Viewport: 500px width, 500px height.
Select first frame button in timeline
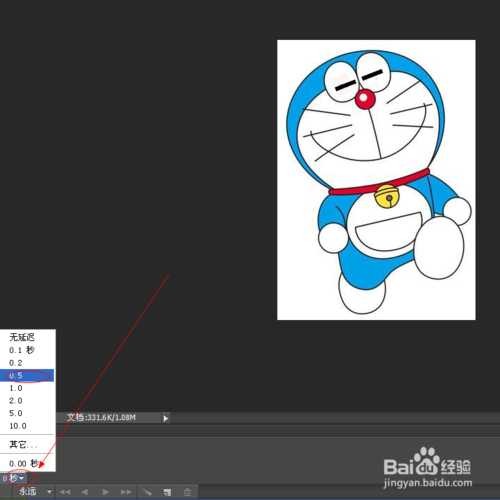[x=65, y=492]
